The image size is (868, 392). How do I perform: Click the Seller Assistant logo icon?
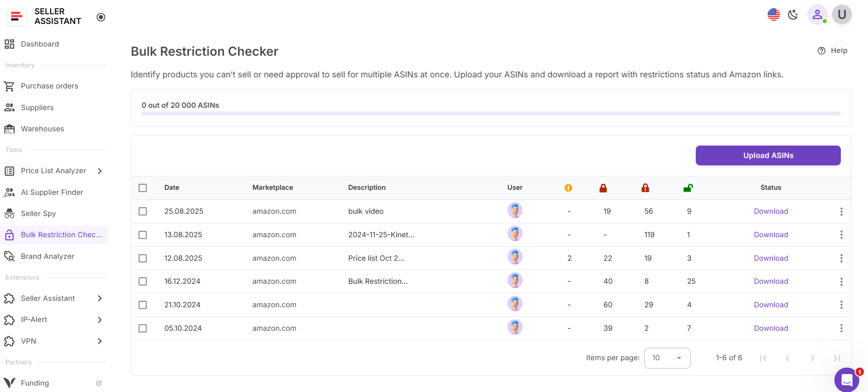pyautogui.click(x=17, y=16)
